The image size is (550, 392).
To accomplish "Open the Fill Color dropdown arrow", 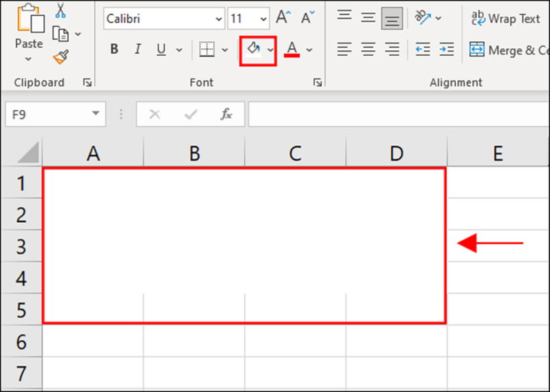I will tap(270, 50).
